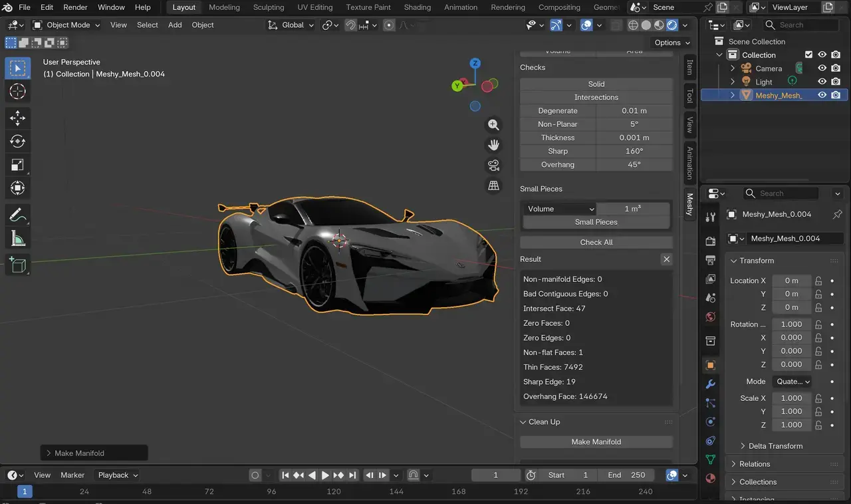This screenshot has width=851, height=504.
Task: Switch perspective/orthographic grid icon
Action: 493,186
